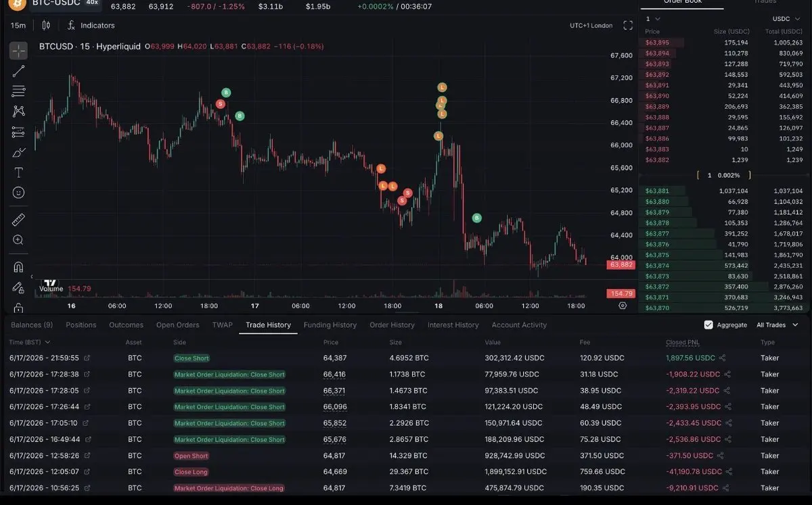Open the order book tick size dropdown
Screen dimensions: 812x505
pos(652,19)
